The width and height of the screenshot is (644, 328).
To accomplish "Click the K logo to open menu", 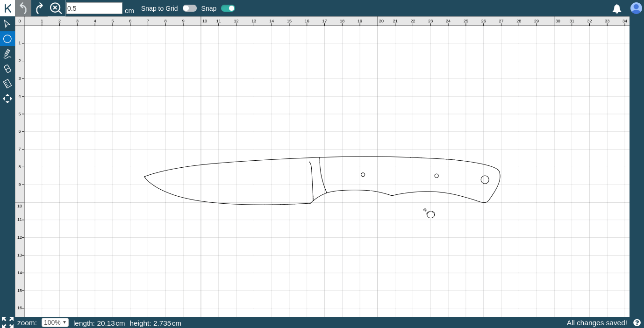I will point(7,8).
